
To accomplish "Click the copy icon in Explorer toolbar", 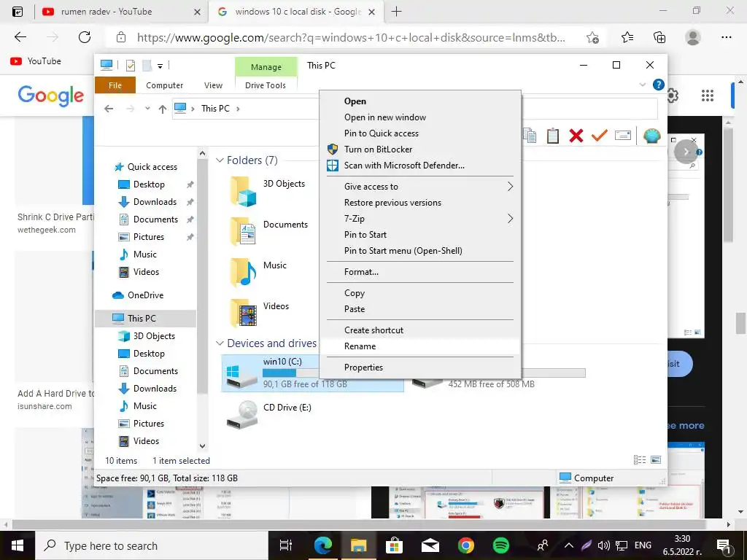I will pyautogui.click(x=530, y=136).
